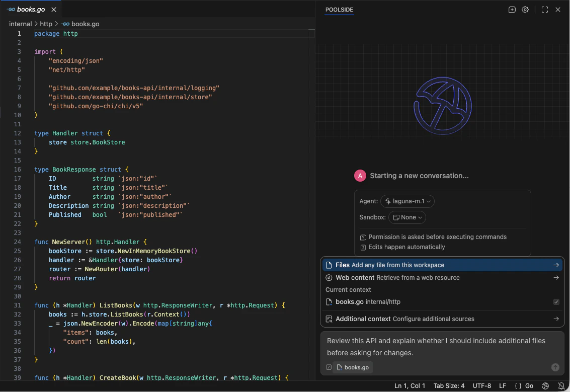The height and width of the screenshot is (392, 570).
Task: Open notifications bell in status bar
Action: pos(561,386)
